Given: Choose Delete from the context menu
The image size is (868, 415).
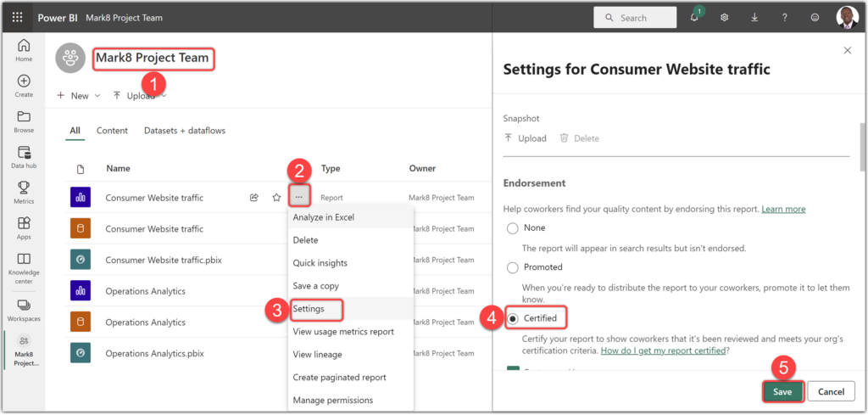Looking at the screenshot, I should pyautogui.click(x=350, y=240).
